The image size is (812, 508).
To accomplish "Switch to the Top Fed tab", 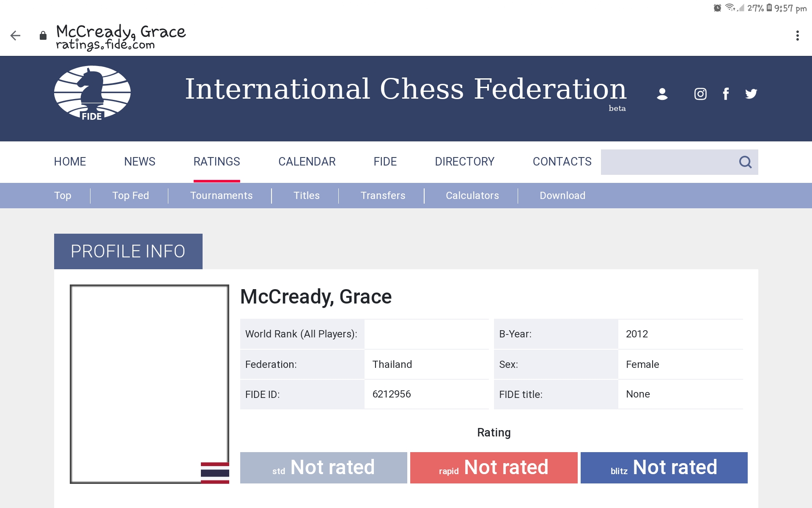I will point(130,196).
